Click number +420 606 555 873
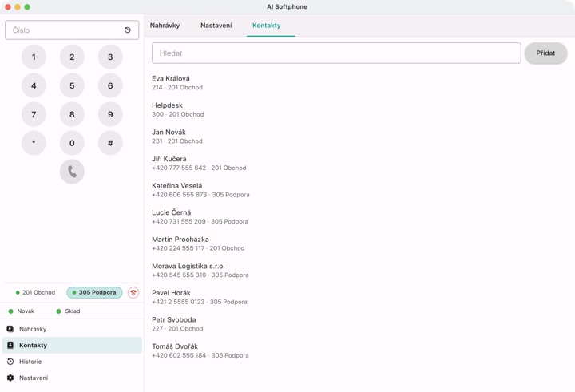The height and width of the screenshot is (392, 575). click(180, 195)
